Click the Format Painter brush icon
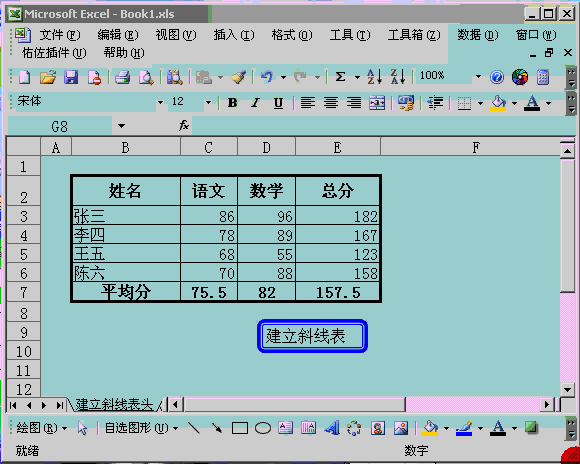The height and width of the screenshot is (464, 580). pyautogui.click(x=239, y=77)
